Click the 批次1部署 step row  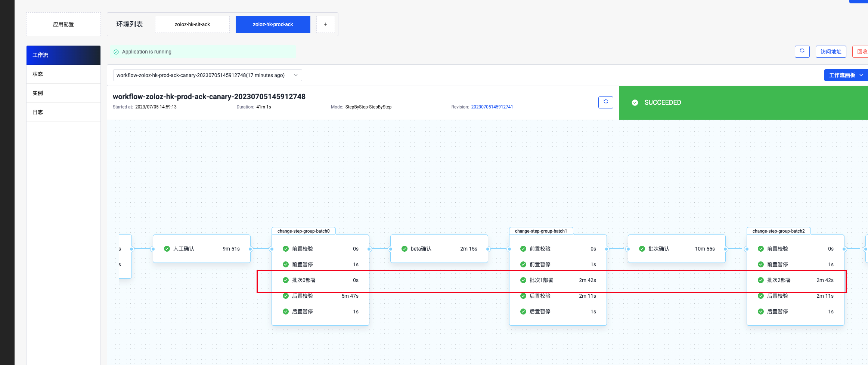point(558,280)
